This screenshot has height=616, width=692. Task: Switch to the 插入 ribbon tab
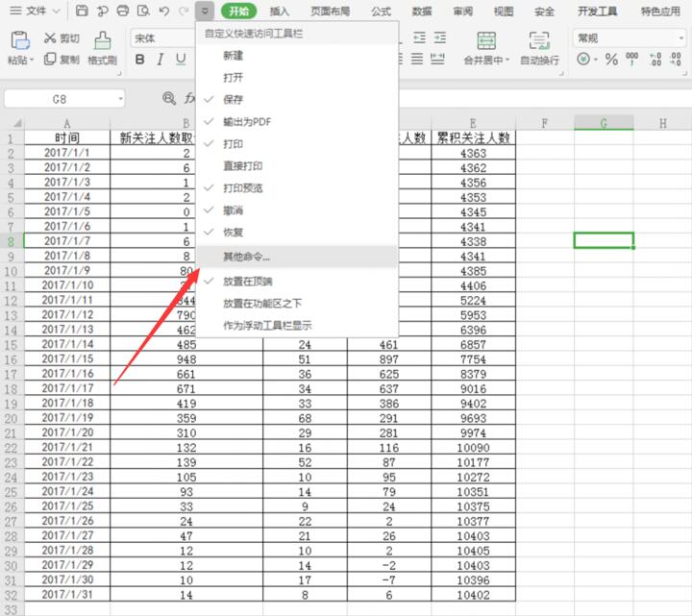pyautogui.click(x=280, y=11)
